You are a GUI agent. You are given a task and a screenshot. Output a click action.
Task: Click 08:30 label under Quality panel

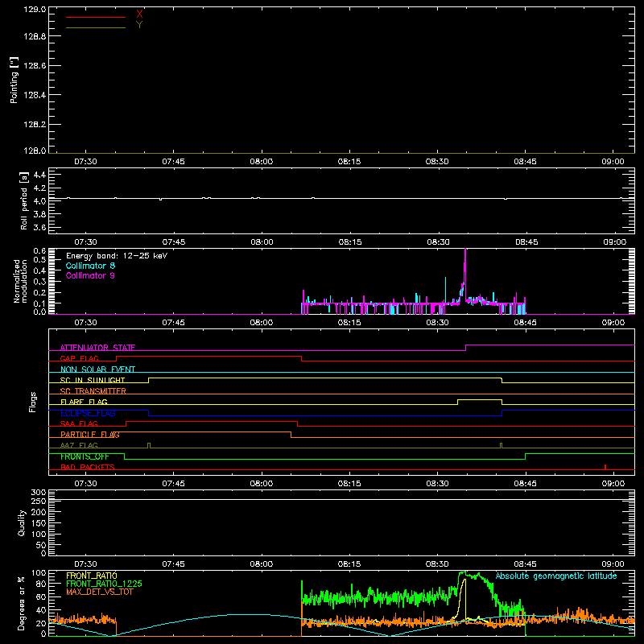(437, 564)
